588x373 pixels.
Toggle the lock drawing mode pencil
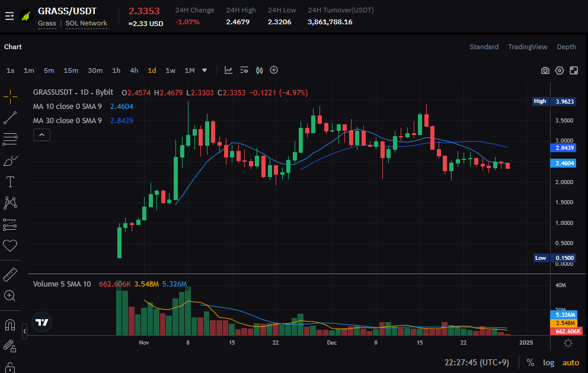[x=9, y=346]
